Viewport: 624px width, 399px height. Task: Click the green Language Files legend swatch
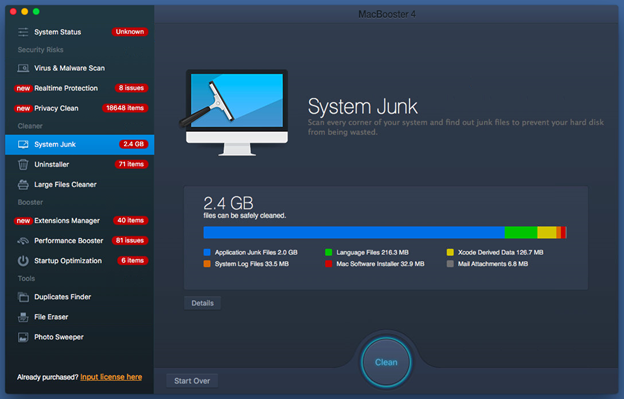click(328, 252)
